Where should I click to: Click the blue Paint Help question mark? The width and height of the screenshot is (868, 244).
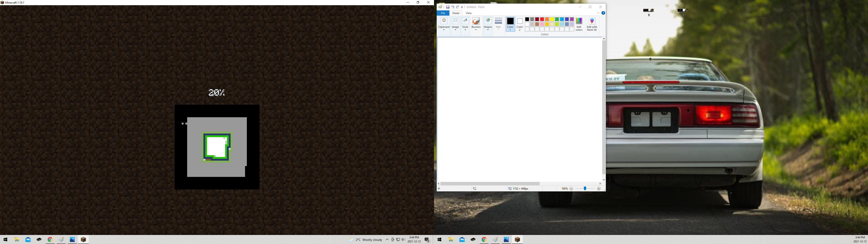pyautogui.click(x=603, y=13)
